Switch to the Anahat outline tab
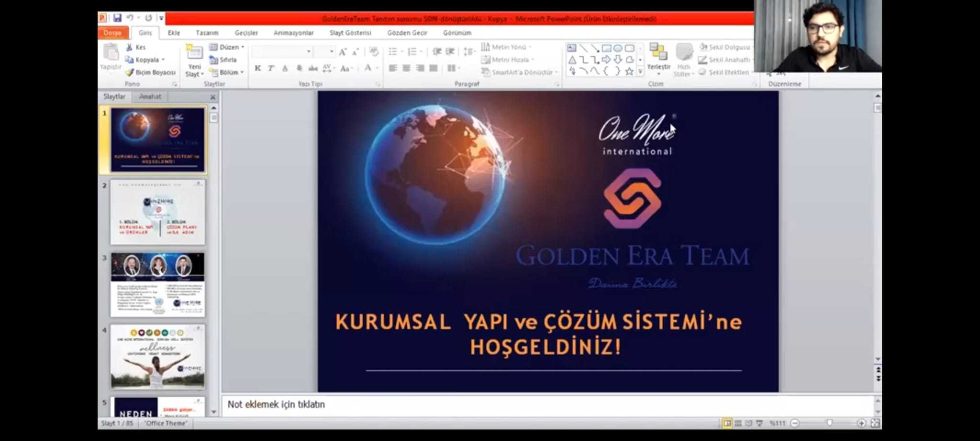 click(x=150, y=97)
